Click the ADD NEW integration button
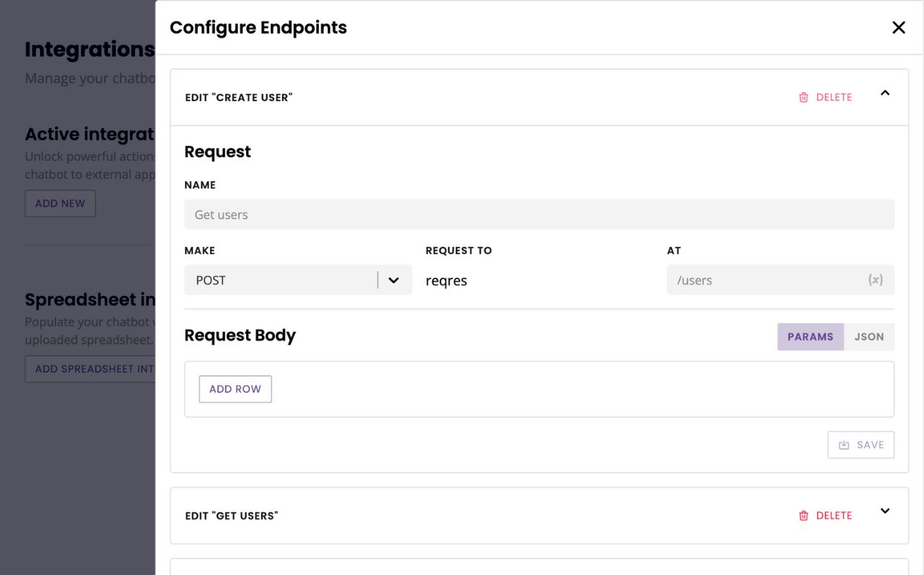924x575 pixels. [60, 203]
